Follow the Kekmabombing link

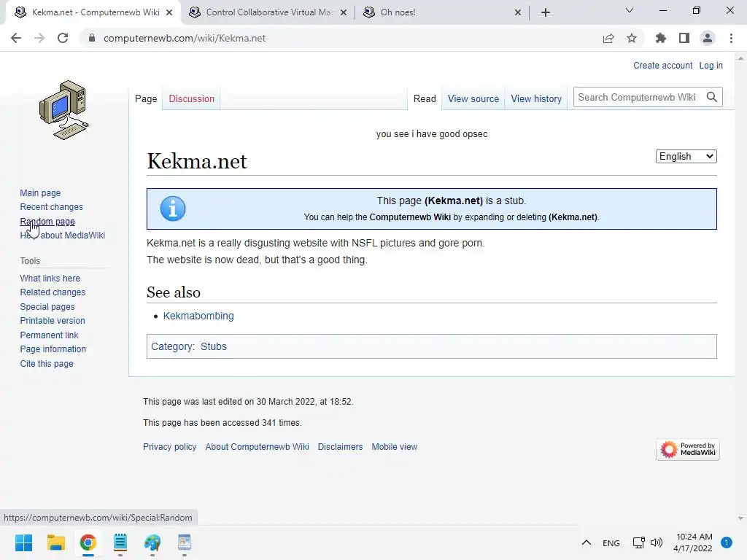coord(198,316)
